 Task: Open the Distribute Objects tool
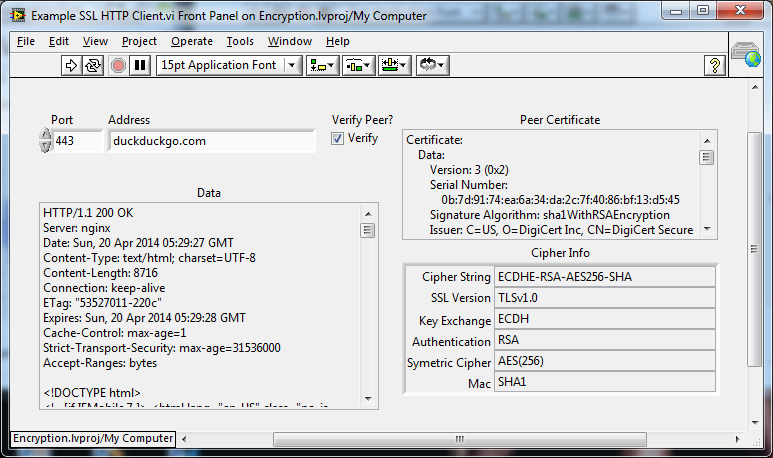358,65
